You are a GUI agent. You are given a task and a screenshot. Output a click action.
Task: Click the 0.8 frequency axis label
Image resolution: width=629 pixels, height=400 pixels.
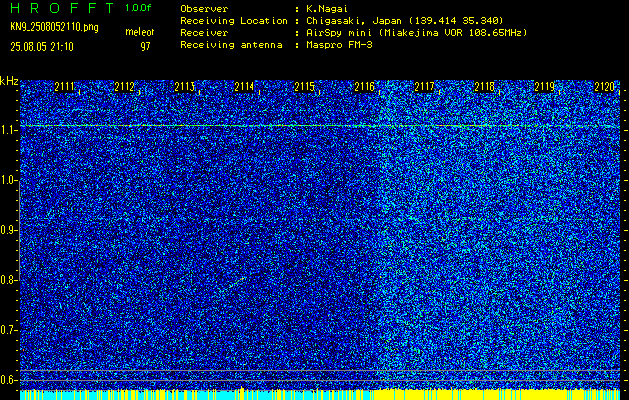[x=7, y=280]
